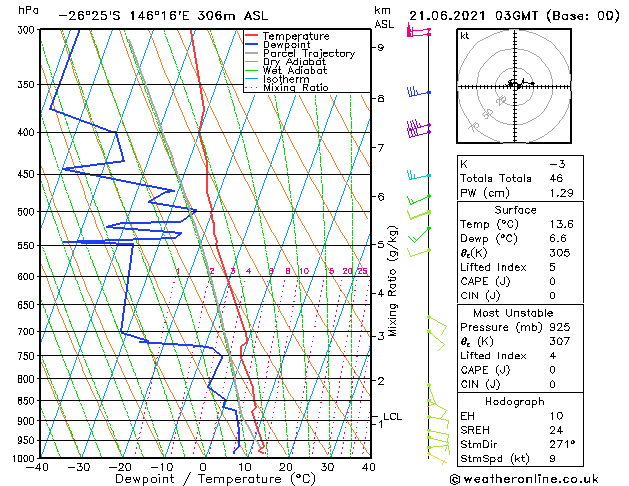Viewport: 629px width, 486px height.
Task: Click the Most Unstable section header
Action: pos(513,313)
